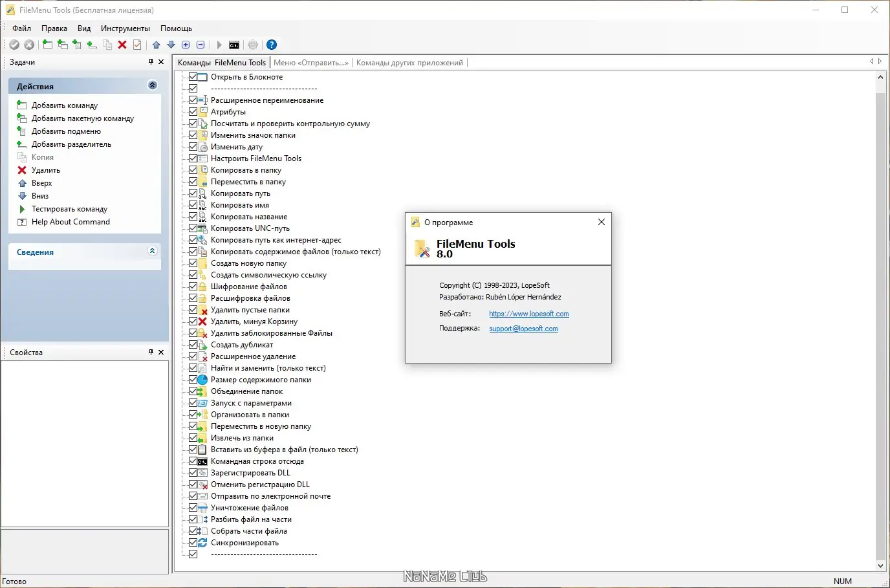This screenshot has height=588, width=890.
Task: Switch to the «Меню «Отправить...»» tab
Action: pos(311,63)
